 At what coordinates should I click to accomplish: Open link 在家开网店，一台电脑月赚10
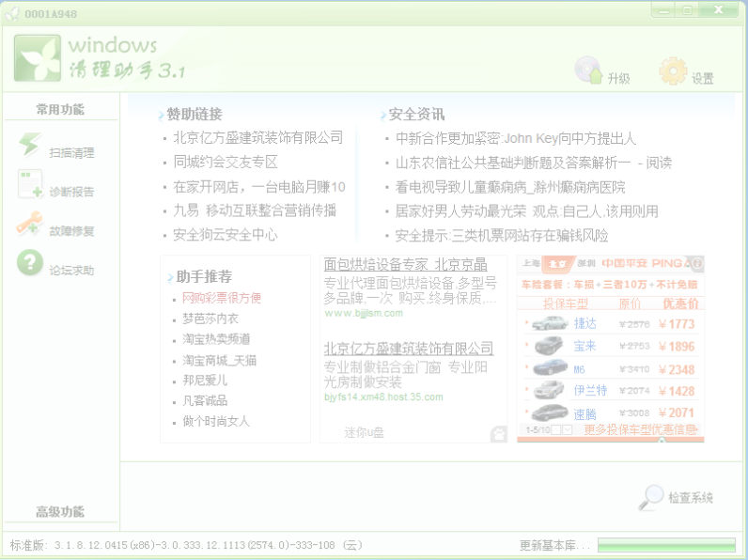(259, 186)
